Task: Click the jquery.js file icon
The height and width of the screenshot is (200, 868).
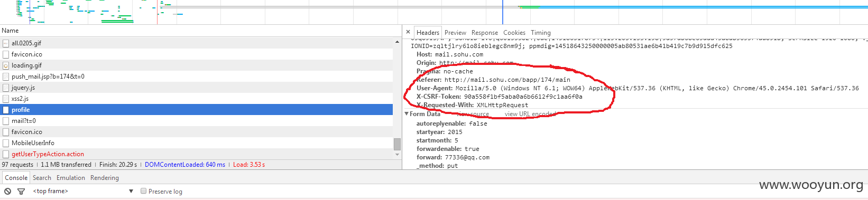Action: 6,88
